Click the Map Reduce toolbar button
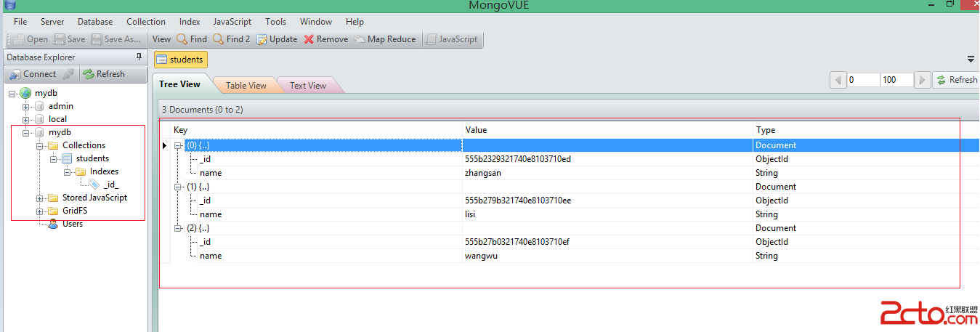Screen dimensions: 980x332 pyautogui.click(x=385, y=39)
